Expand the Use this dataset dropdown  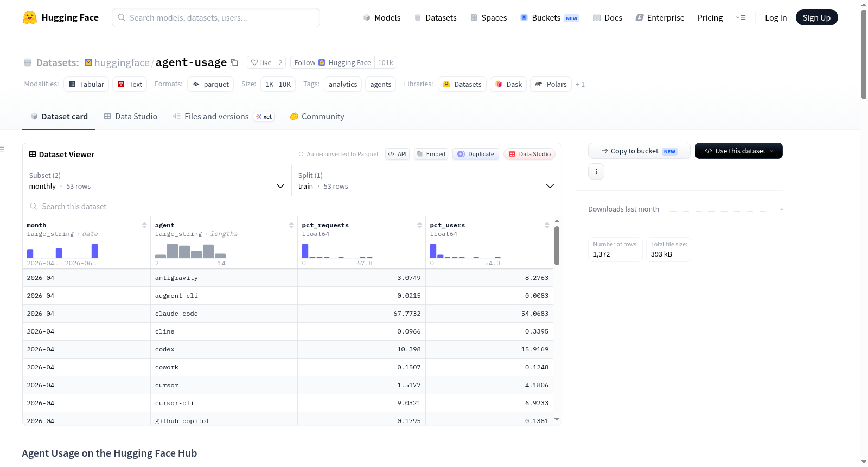[739, 151]
